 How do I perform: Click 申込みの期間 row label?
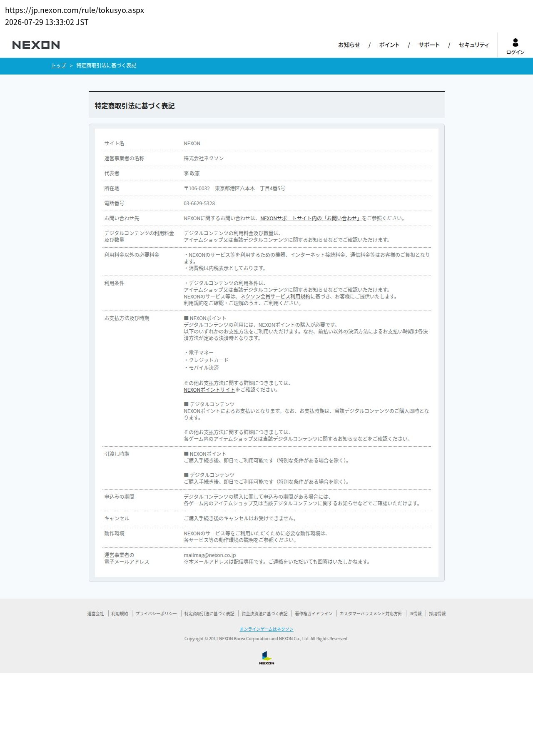pyautogui.click(x=119, y=497)
